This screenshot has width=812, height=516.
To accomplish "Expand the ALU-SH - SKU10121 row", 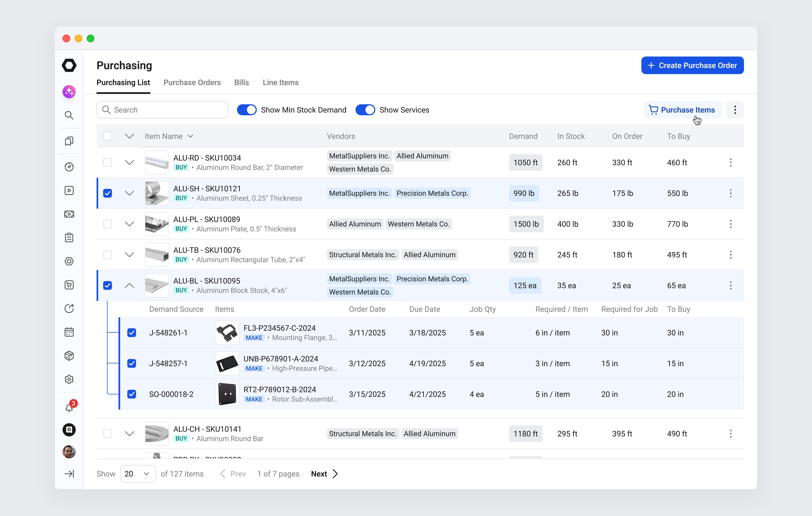I will coord(129,193).
